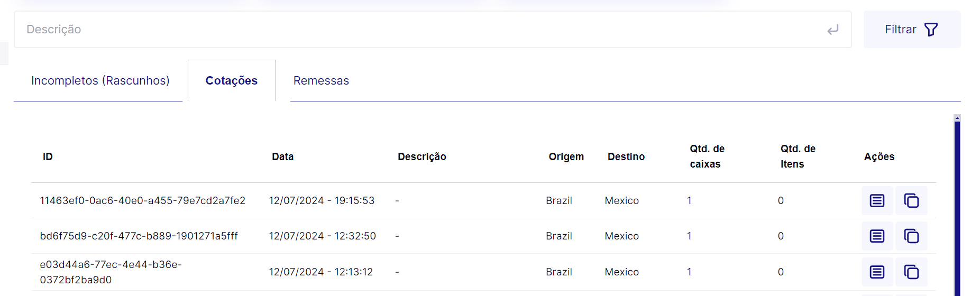The height and width of the screenshot is (296, 980).
Task: Click the Data column header
Action: tap(282, 157)
